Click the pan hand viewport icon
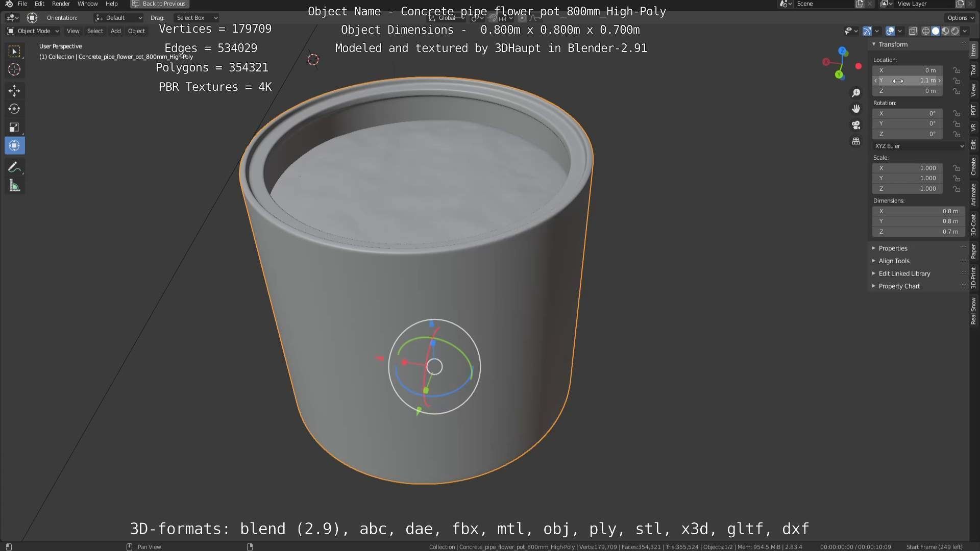The height and width of the screenshot is (551, 980). click(x=856, y=109)
